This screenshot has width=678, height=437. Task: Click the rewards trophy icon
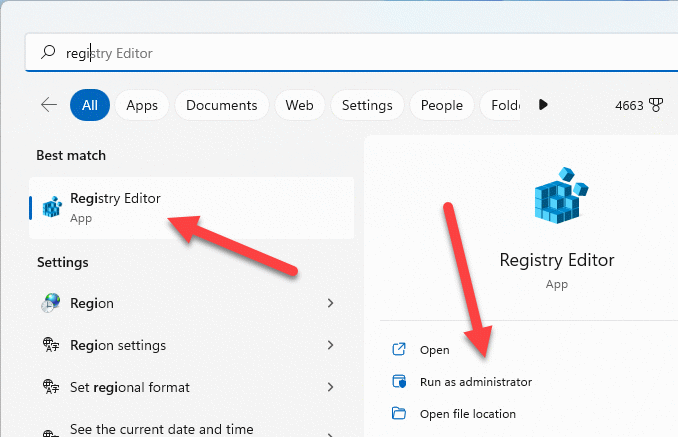point(656,105)
